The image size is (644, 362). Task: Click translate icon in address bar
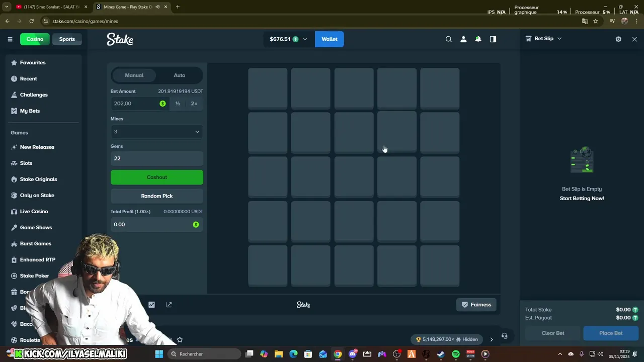[585, 21]
